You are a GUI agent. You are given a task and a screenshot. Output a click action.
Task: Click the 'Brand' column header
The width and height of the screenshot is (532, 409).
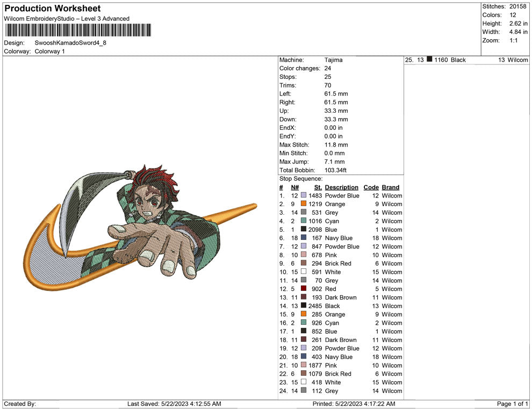click(391, 187)
